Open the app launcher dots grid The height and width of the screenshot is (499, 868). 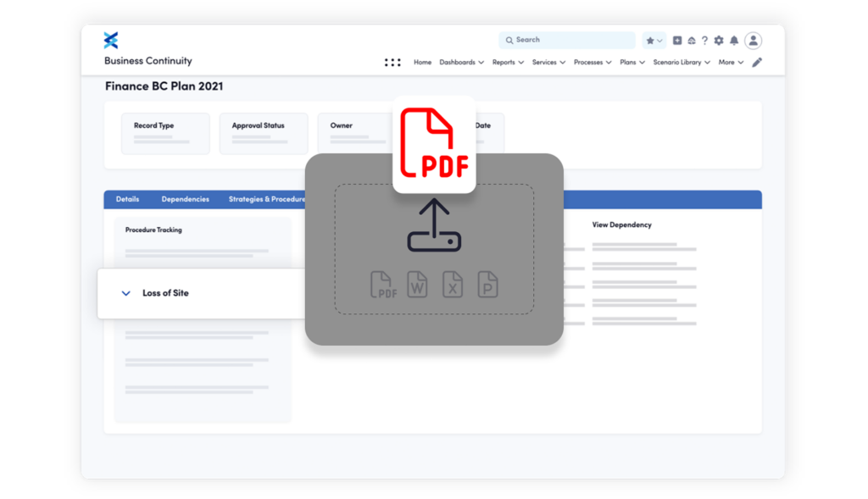(x=392, y=62)
